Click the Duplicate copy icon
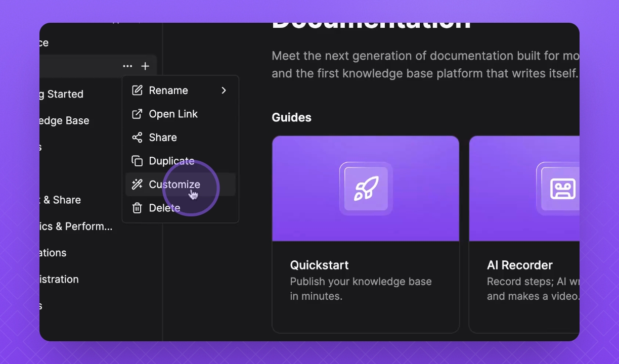The width and height of the screenshot is (619, 364). pos(137,161)
